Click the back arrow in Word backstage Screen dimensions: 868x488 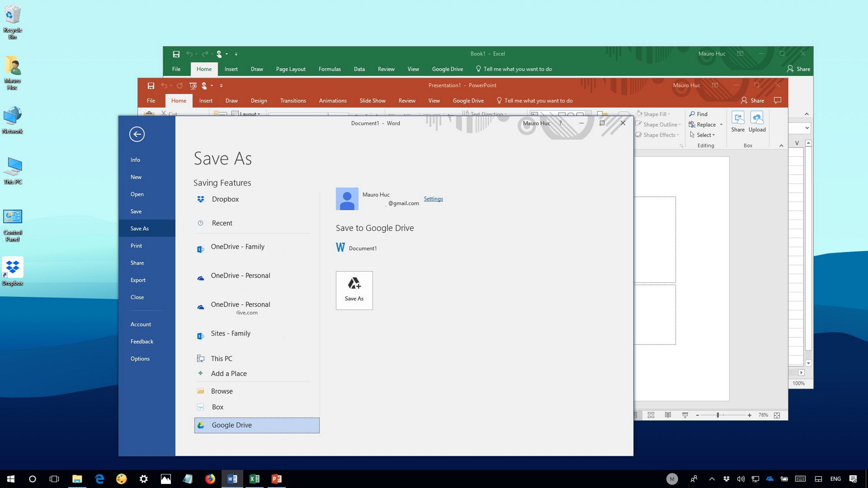coord(137,134)
